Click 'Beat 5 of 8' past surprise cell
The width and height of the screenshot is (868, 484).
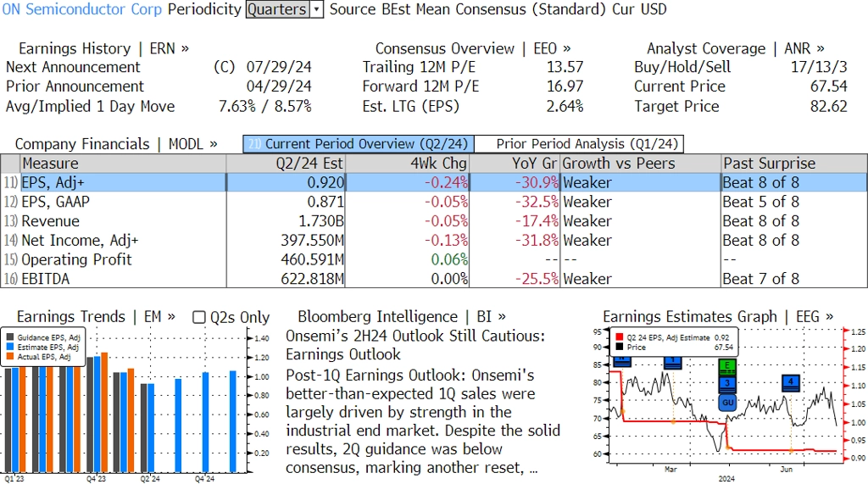(761, 202)
